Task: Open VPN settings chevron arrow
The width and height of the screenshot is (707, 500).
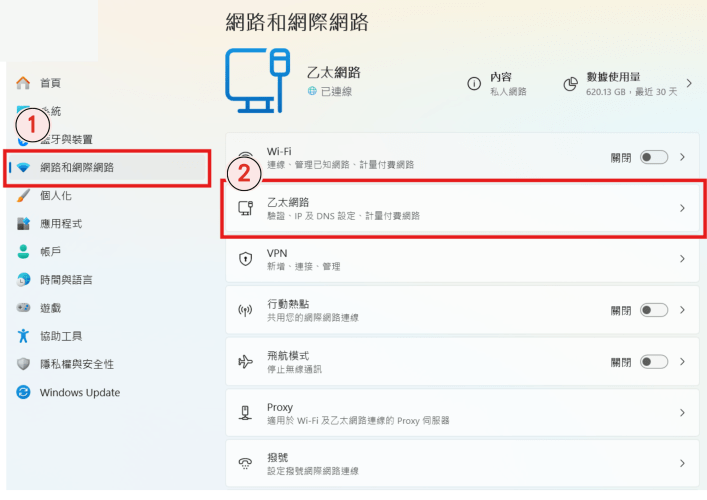Action: tap(682, 259)
